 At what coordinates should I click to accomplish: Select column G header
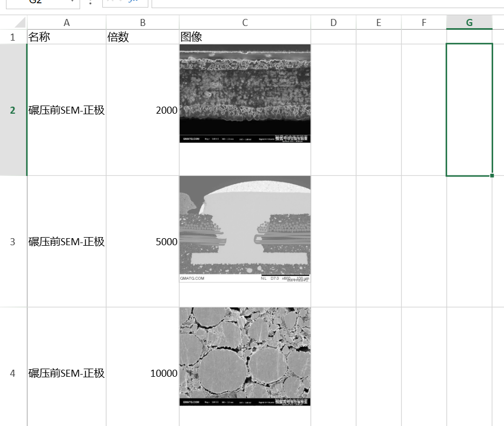[469, 22]
